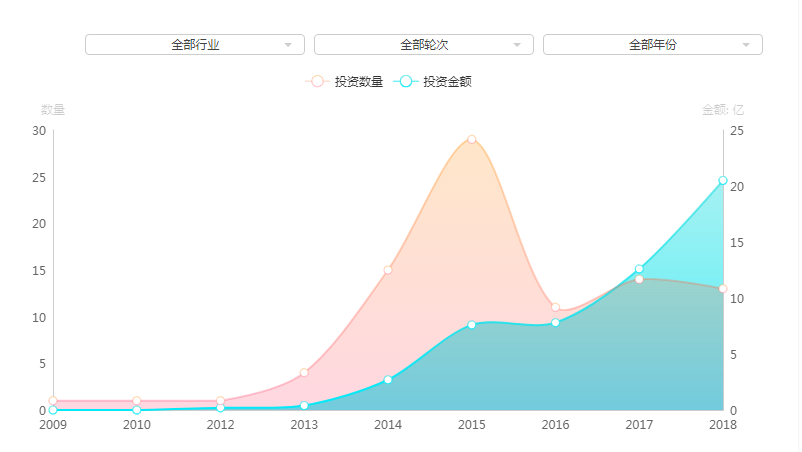802x452 pixels.
Task: Select the 2009 investment amount data point
Action: [x=53, y=410]
